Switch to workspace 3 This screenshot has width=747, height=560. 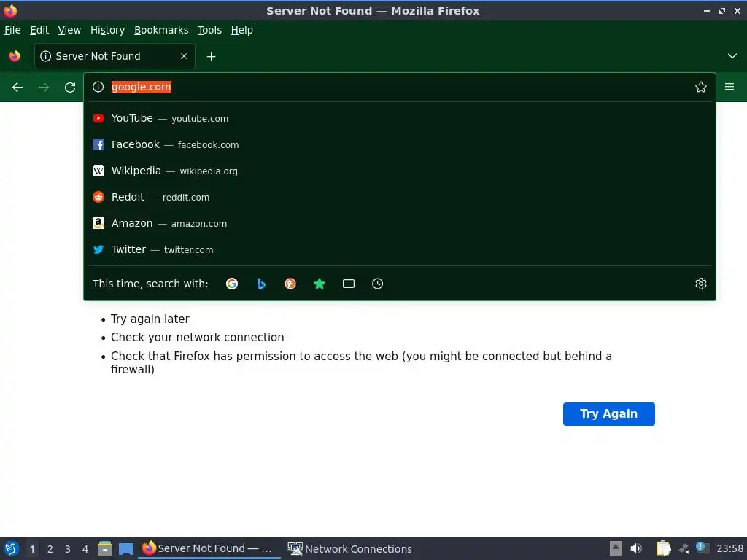click(68, 549)
